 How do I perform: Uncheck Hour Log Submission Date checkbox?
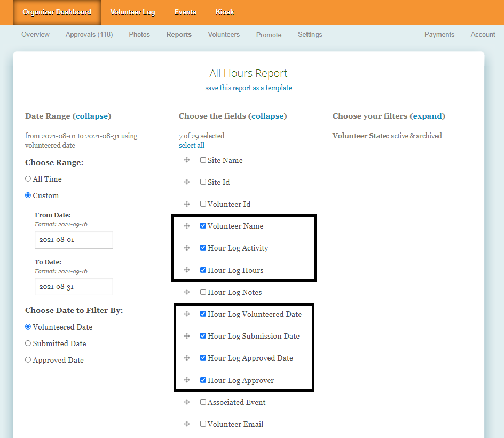click(x=203, y=335)
